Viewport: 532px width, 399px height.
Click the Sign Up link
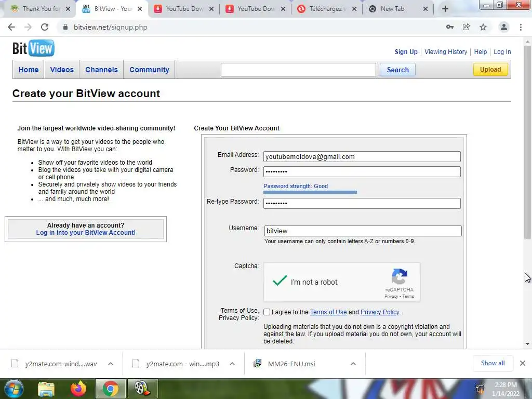click(x=406, y=52)
